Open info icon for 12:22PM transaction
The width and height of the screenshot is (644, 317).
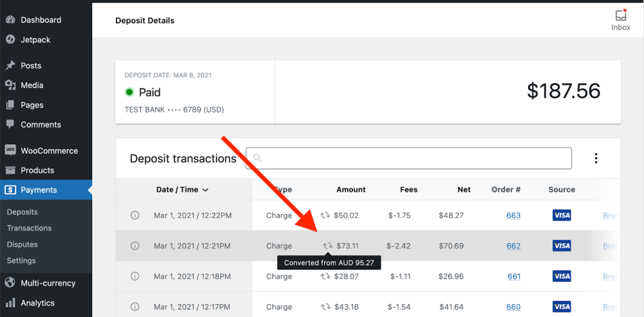[x=135, y=215]
